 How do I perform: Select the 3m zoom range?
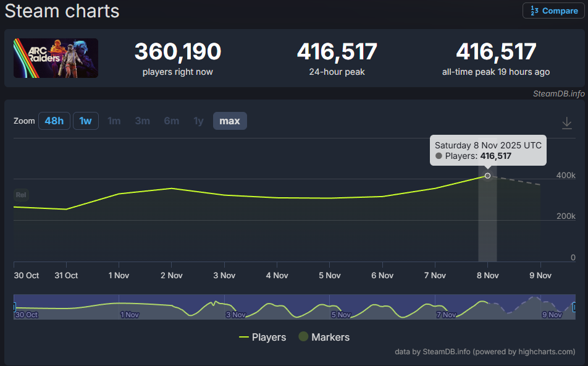(142, 121)
